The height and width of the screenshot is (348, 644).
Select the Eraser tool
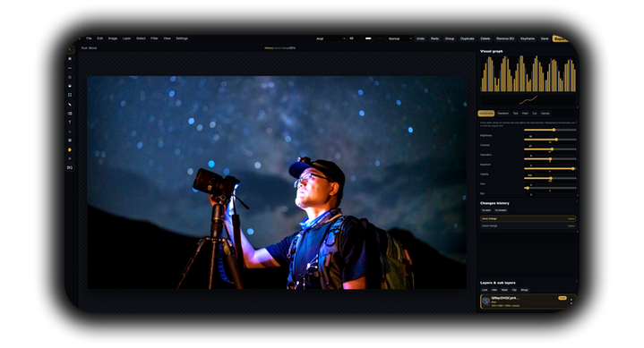tap(70, 114)
